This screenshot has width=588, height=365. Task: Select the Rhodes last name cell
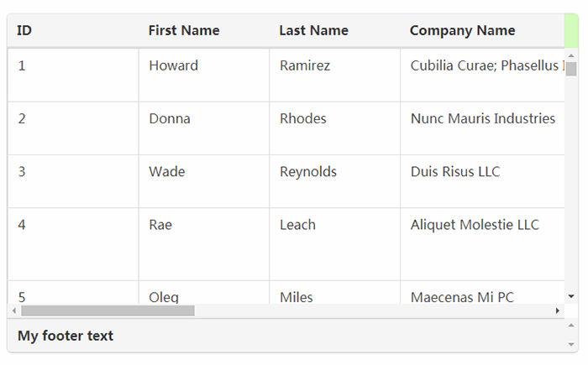click(303, 119)
